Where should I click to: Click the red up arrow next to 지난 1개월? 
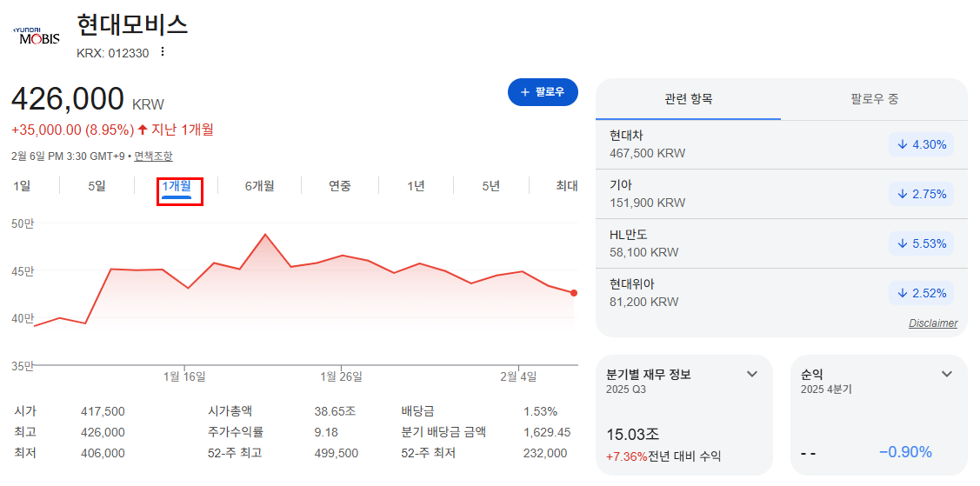click(x=143, y=130)
